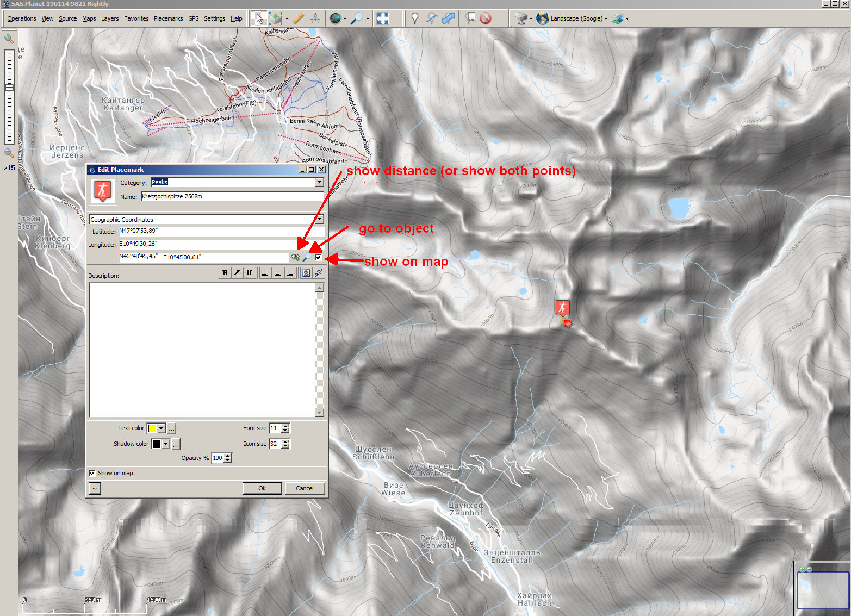Click the zoom in magnifier on left sidebar
Screen dimensions: 851x616
click(9, 39)
